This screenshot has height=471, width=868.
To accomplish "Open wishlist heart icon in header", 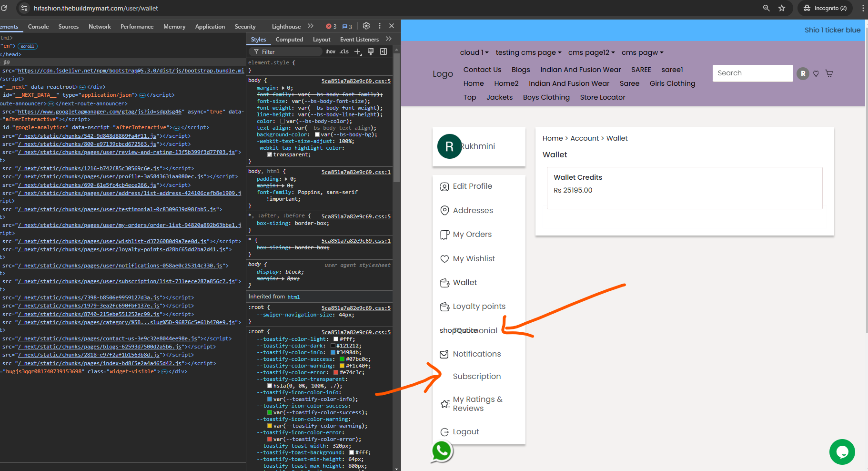I will click(x=816, y=73).
